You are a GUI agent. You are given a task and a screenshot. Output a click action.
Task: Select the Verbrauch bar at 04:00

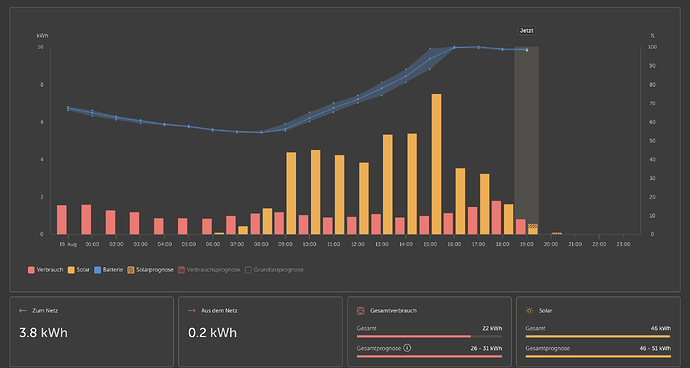tap(158, 226)
